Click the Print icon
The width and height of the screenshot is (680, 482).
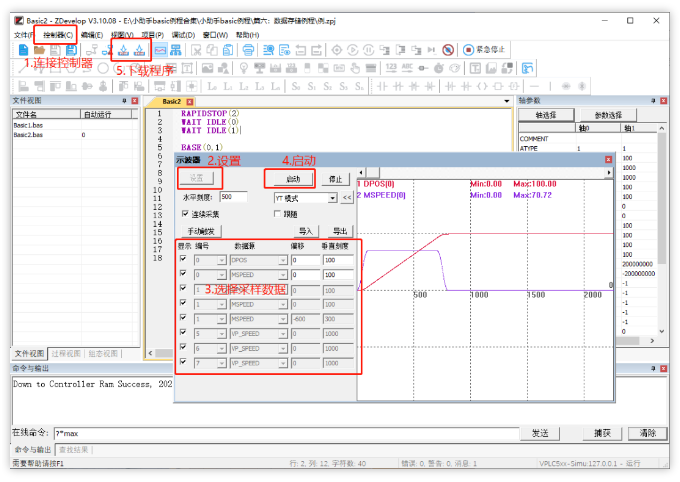(x=248, y=50)
